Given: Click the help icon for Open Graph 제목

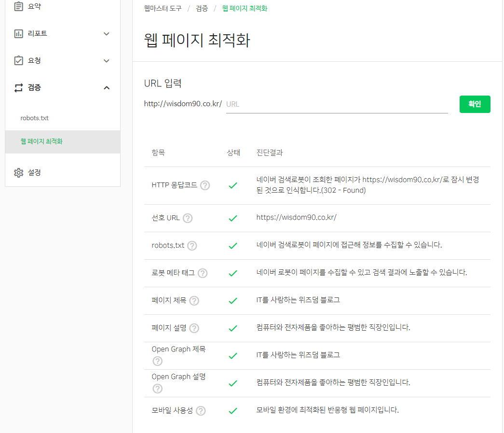Looking at the screenshot, I should point(157,361).
